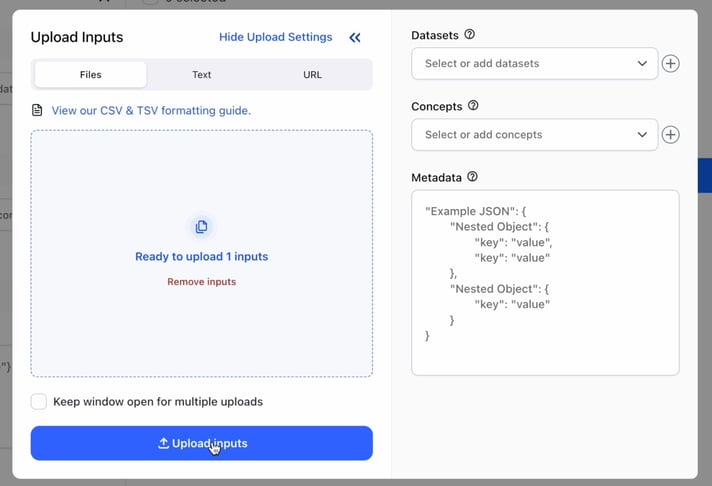712x486 pixels.
Task: Click the Concepts help question icon
Action: click(x=473, y=106)
